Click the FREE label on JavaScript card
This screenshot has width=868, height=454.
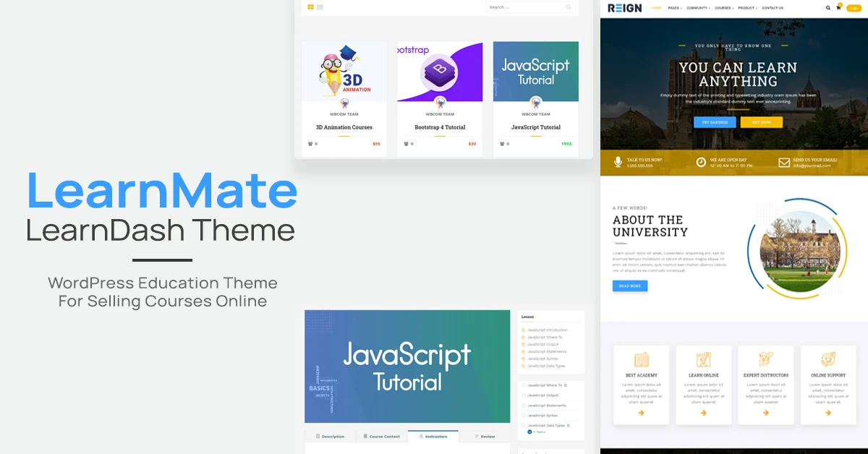[566, 144]
